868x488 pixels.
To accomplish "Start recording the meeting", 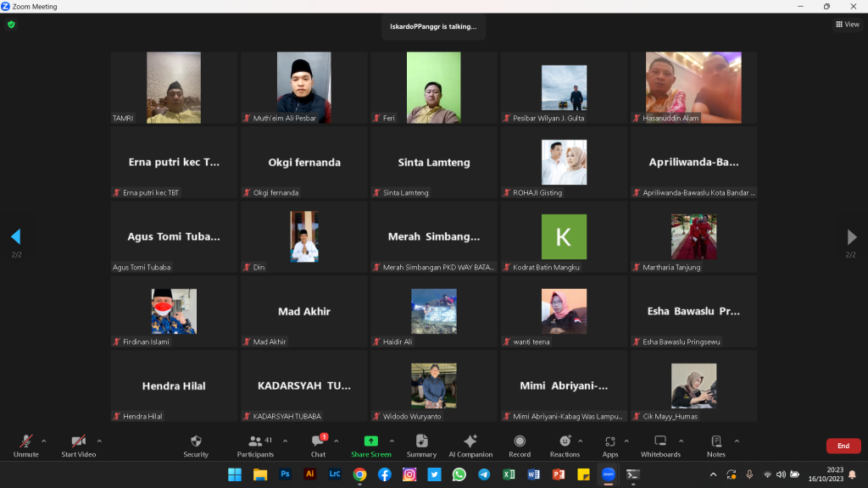I will (x=520, y=446).
